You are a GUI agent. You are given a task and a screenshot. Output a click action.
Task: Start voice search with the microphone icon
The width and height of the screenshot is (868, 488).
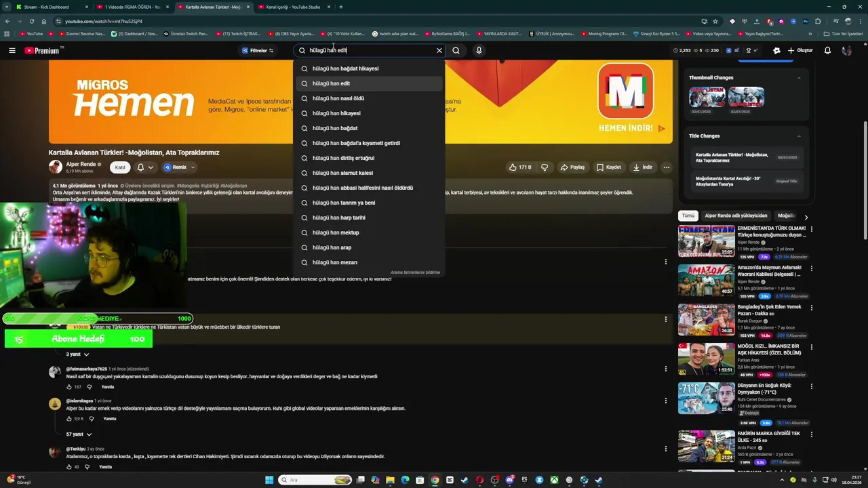pyautogui.click(x=479, y=50)
